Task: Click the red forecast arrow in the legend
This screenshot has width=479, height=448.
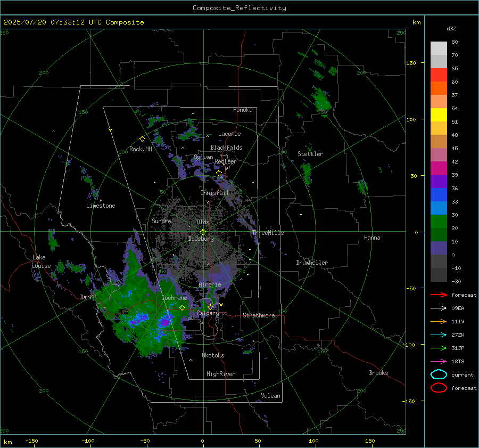Action: coord(439,295)
